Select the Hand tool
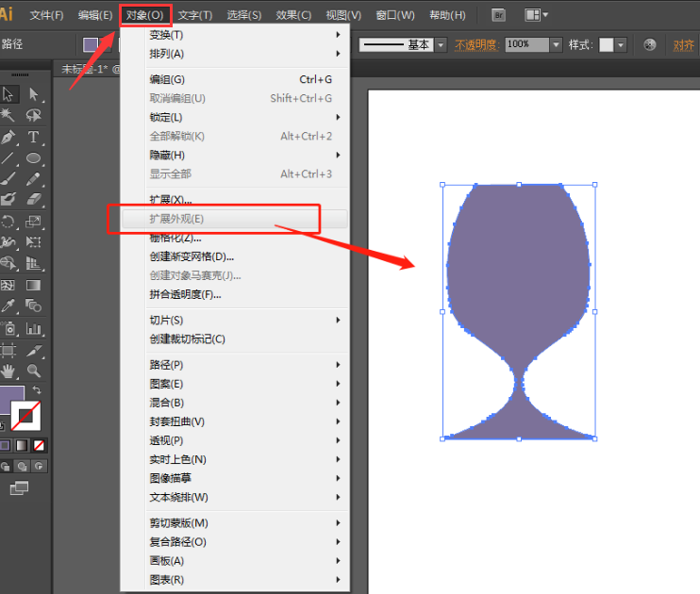 (8, 371)
